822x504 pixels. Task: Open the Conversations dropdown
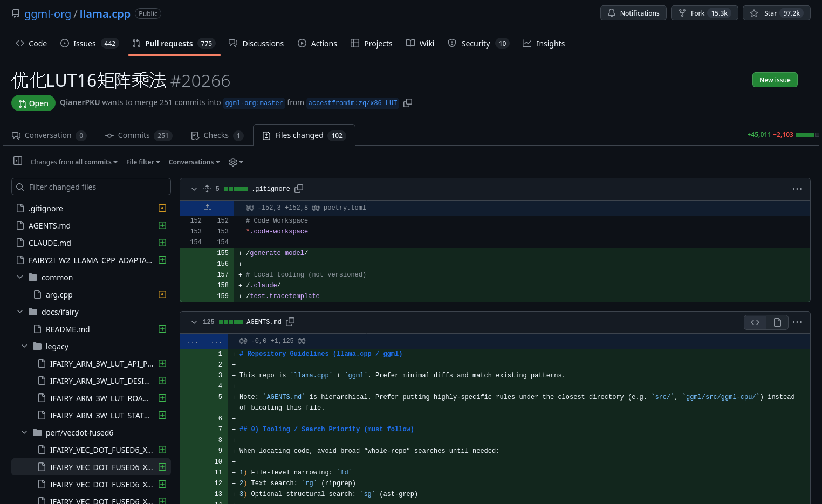(x=194, y=162)
